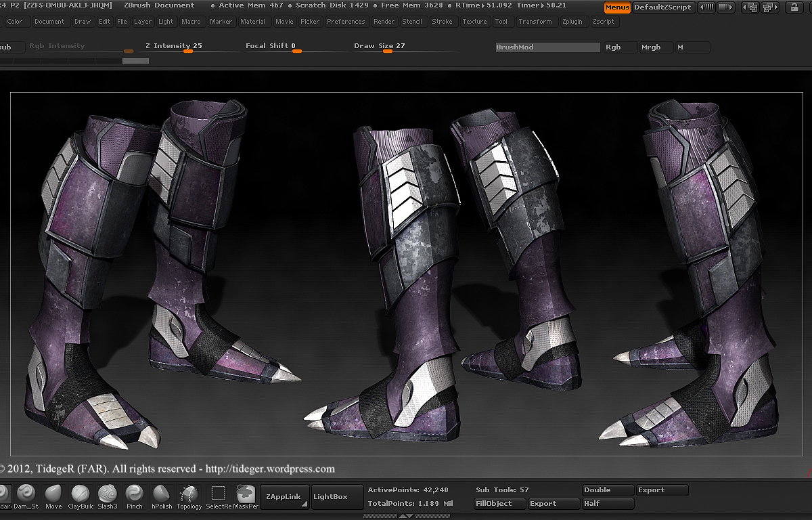The width and height of the screenshot is (812, 520).
Task: Click the 'Free Mem 3628' status text
Action: click(x=412, y=5)
